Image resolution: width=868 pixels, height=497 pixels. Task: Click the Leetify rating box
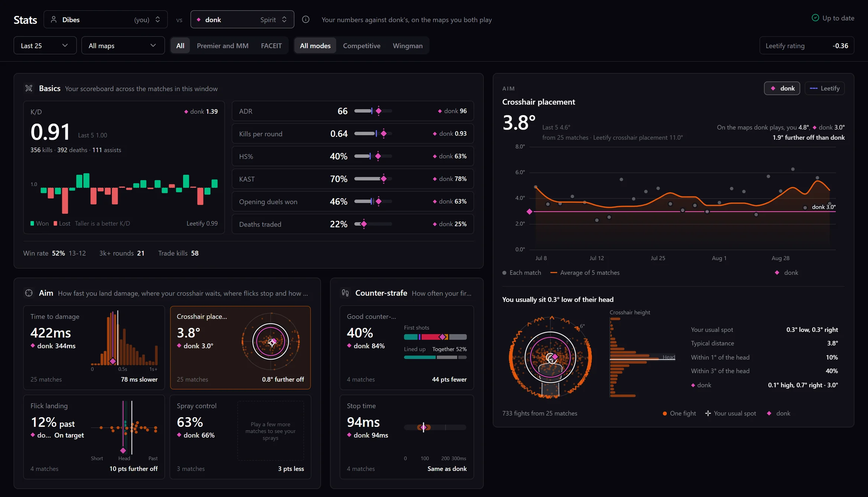[x=807, y=46]
